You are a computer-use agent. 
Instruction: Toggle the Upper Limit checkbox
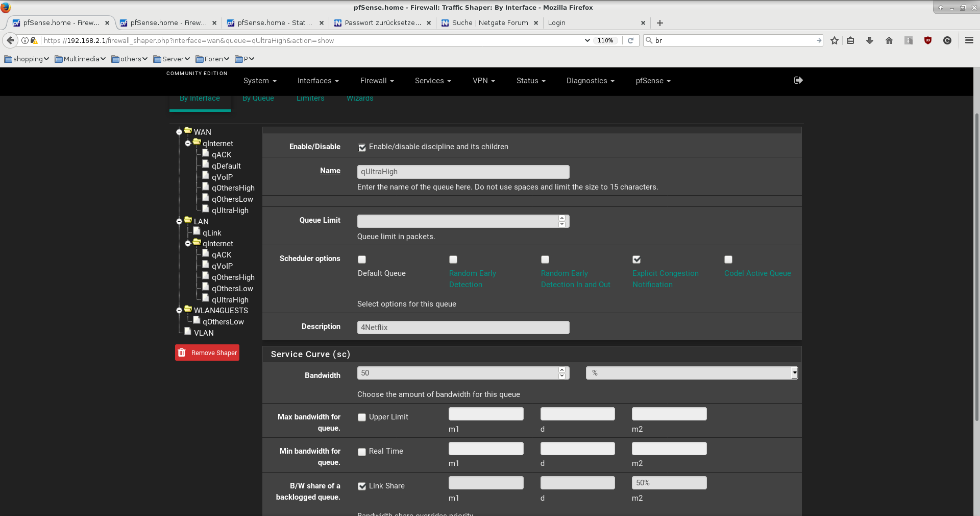click(362, 417)
